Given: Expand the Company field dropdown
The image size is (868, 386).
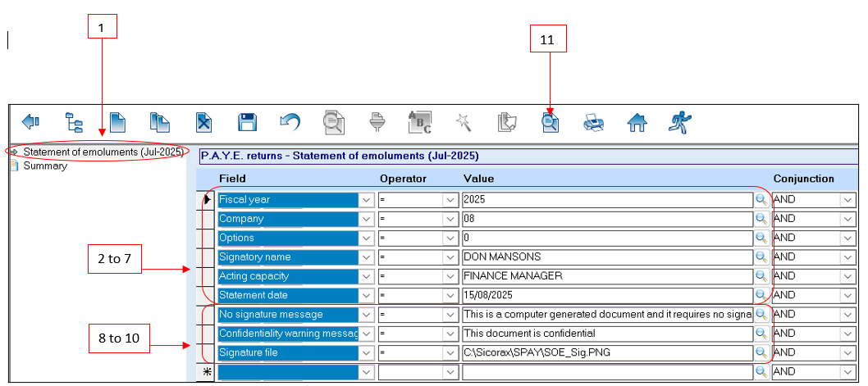Looking at the screenshot, I should (367, 219).
